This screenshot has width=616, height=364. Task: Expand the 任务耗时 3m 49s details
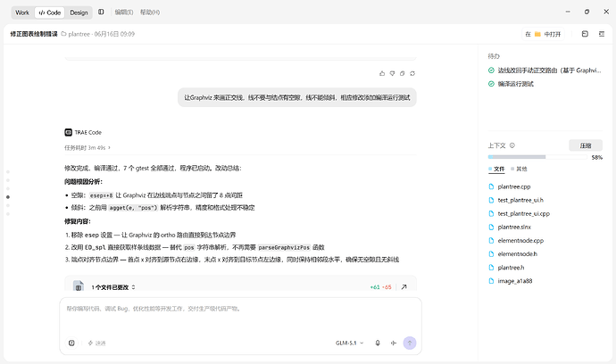tap(87, 147)
